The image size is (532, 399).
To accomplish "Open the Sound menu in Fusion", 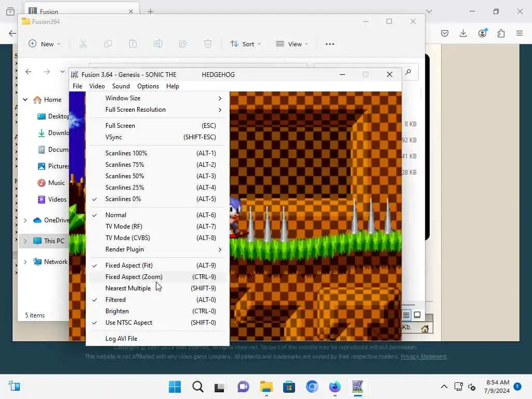I will pyautogui.click(x=121, y=86).
